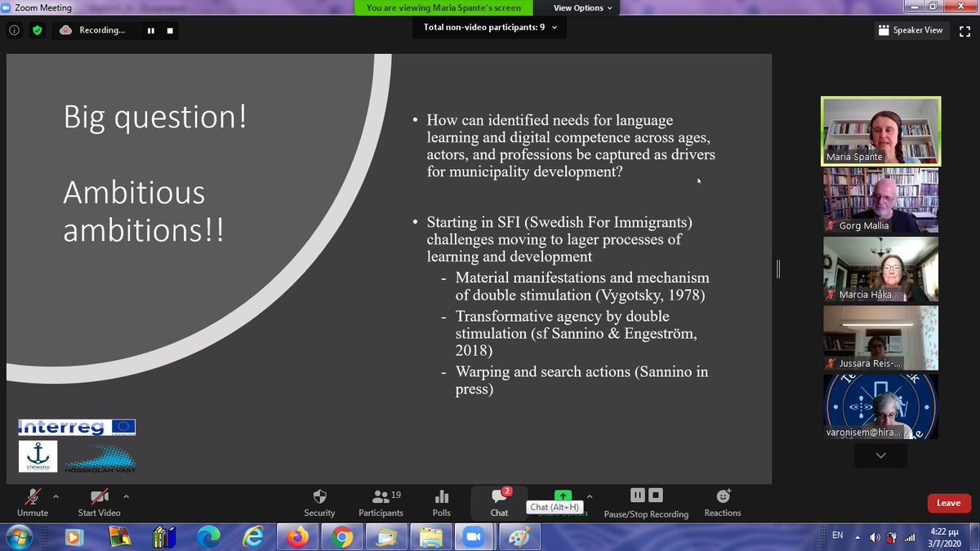Open WinRAR books taskbar icon
The width and height of the screenshot is (980, 551).
(x=163, y=537)
